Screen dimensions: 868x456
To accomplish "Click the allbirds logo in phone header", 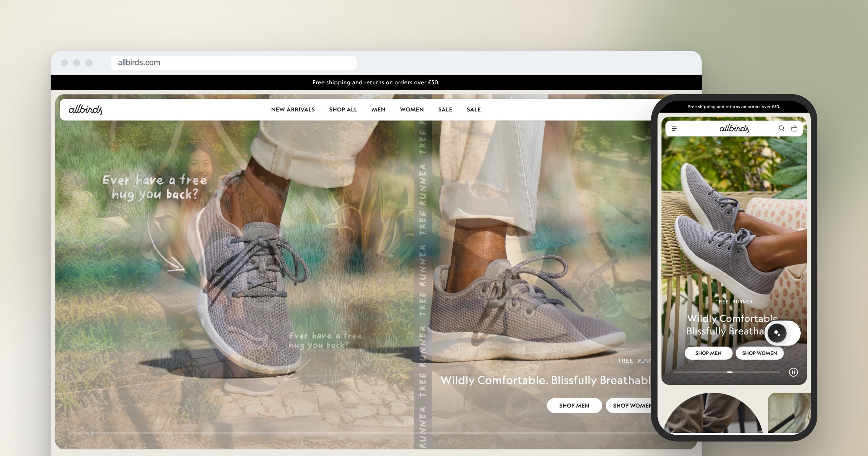I will (734, 128).
